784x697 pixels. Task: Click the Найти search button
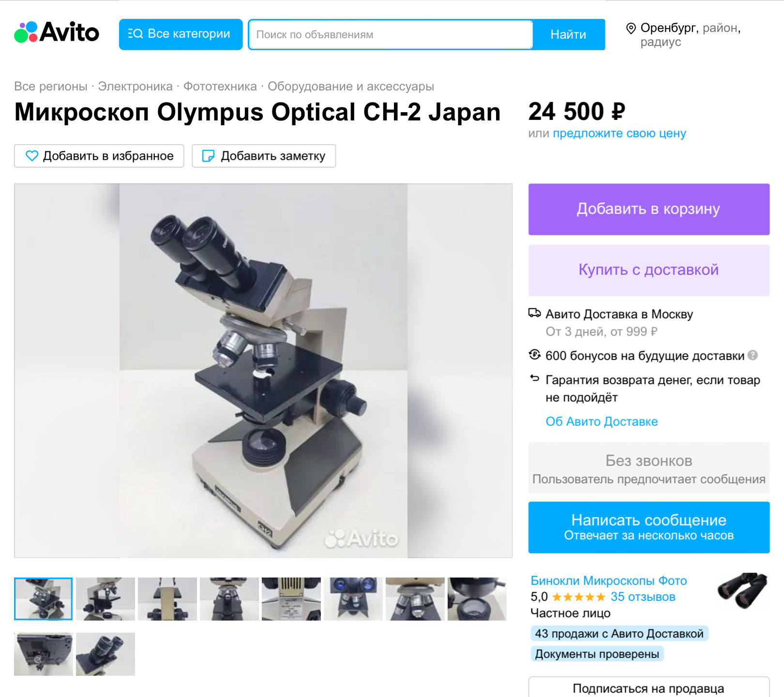[569, 34]
